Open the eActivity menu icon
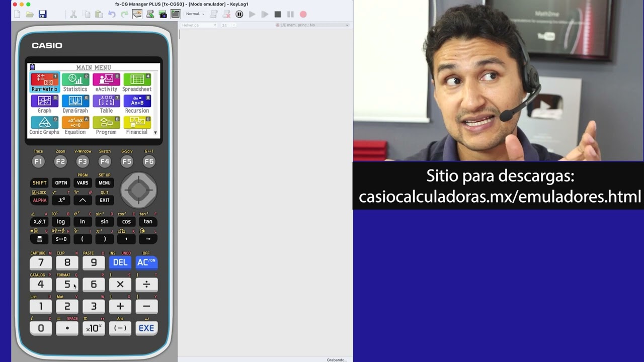 tap(106, 82)
